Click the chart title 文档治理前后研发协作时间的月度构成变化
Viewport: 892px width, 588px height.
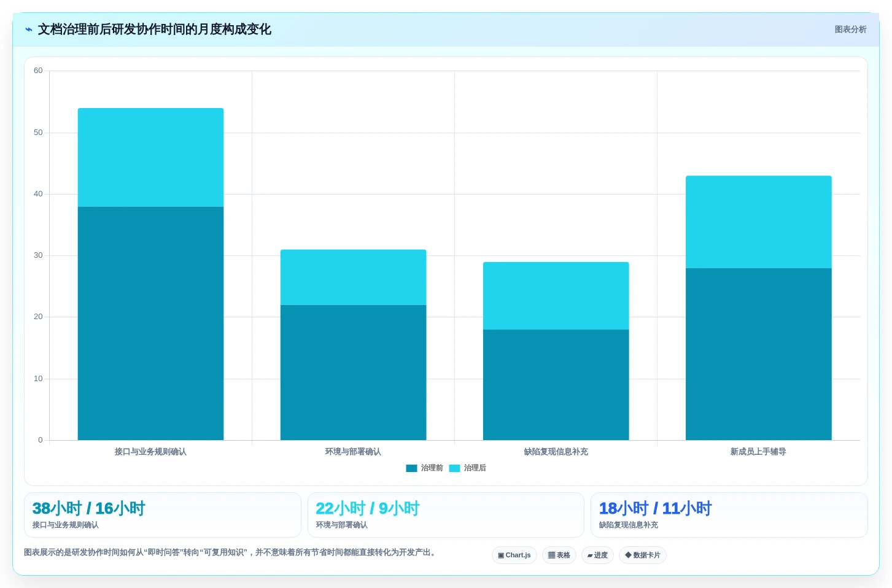click(154, 29)
